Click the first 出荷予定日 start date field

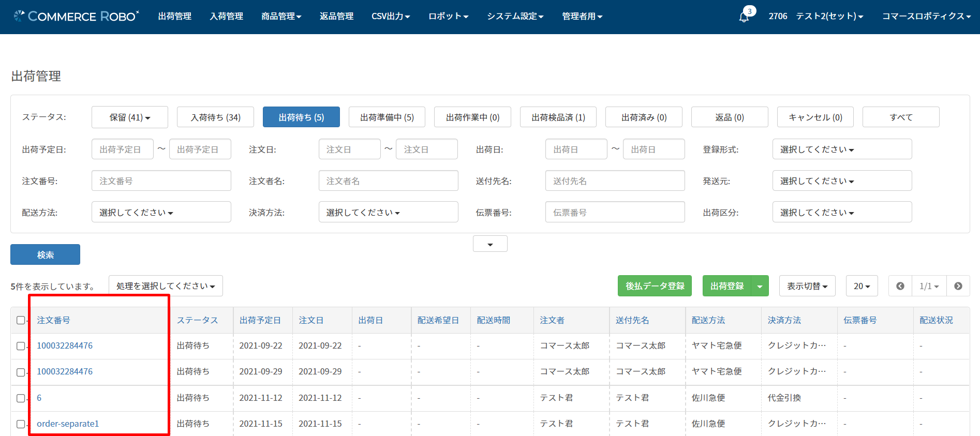122,149
